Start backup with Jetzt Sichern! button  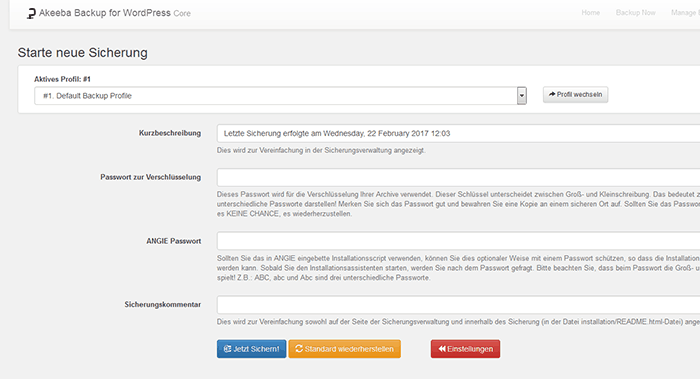(x=251, y=349)
